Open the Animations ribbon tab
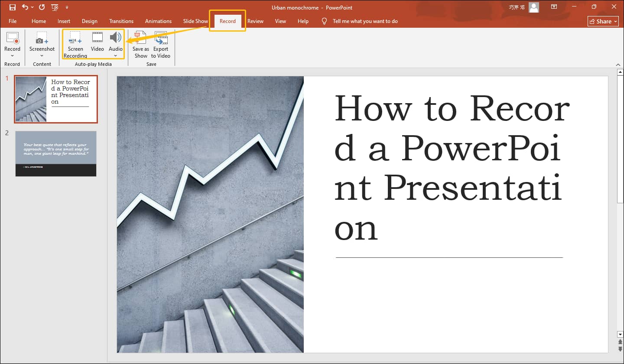The image size is (624, 364). [x=158, y=21]
